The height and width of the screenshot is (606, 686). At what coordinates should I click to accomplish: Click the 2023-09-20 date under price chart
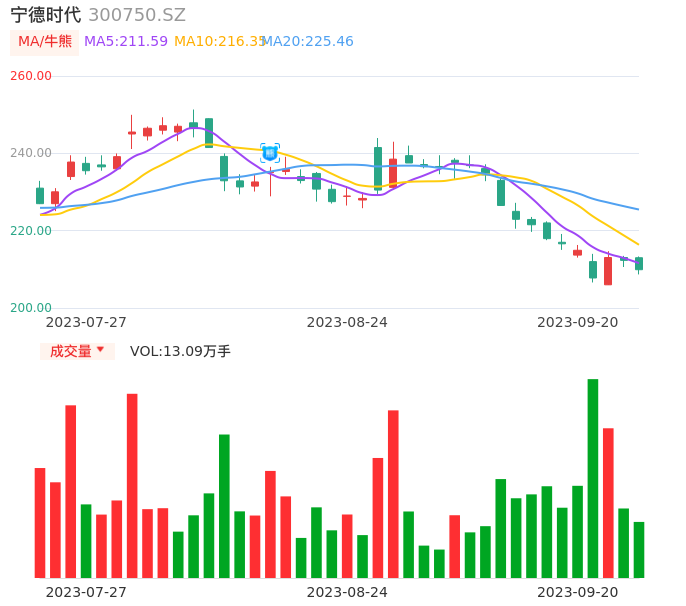[578, 322]
